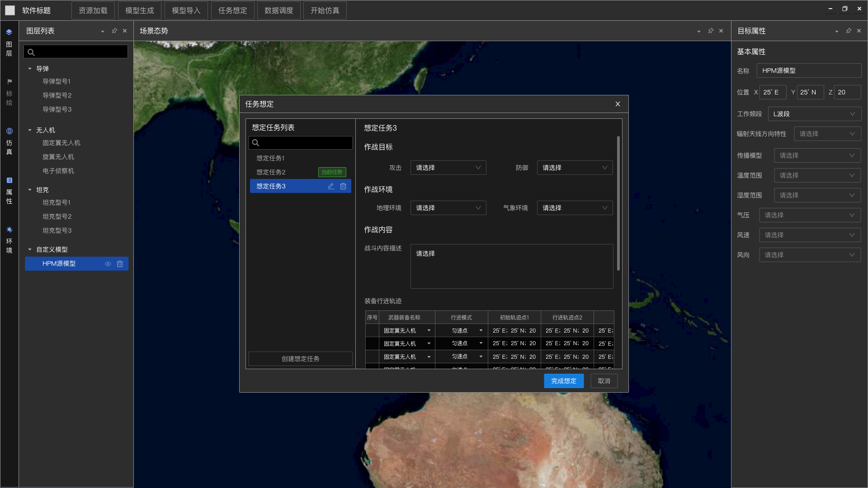Open the 数据调度 menu
Viewport: 868px width, 488px height.
(279, 10)
